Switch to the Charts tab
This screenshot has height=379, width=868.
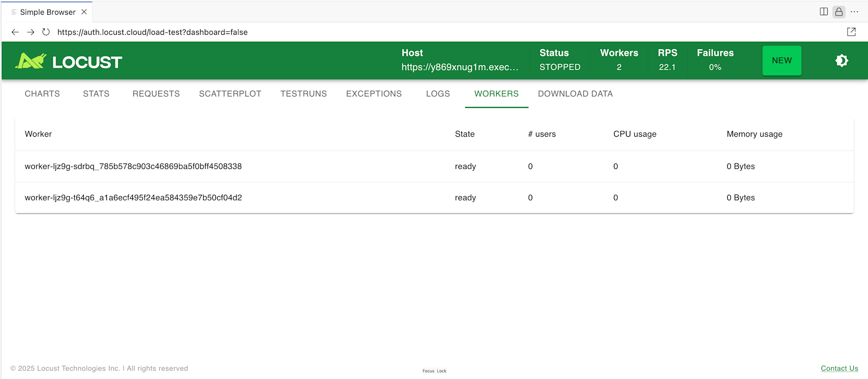(42, 94)
